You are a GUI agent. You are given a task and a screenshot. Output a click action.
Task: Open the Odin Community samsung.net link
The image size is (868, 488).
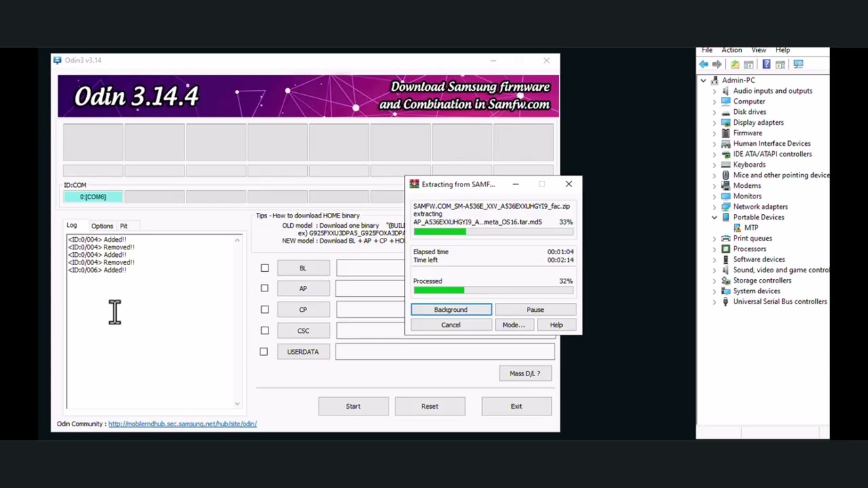coord(182,424)
